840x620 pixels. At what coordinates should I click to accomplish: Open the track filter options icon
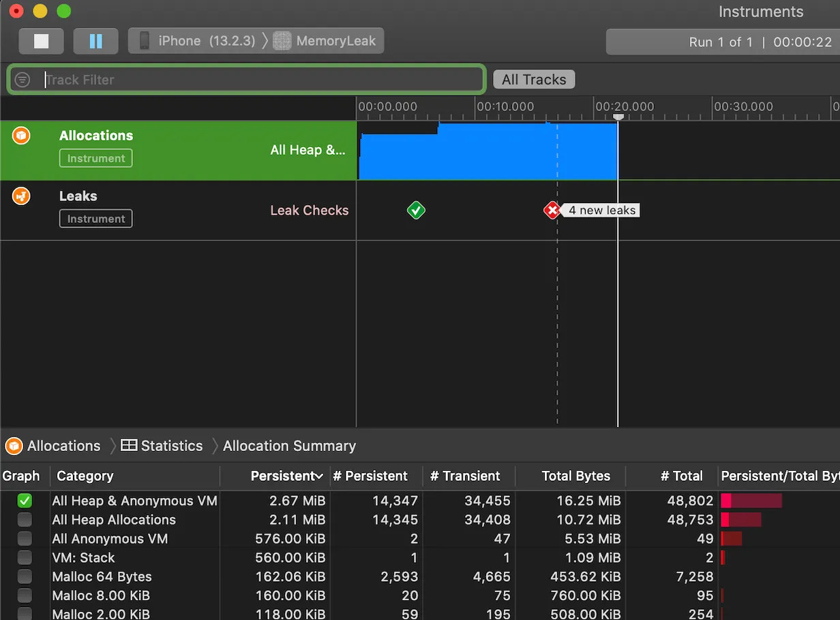22,80
